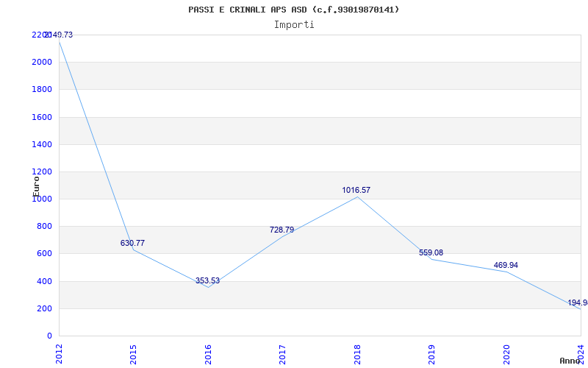Viewport: 588px width, 368px height.
Task: Click the 2019 year axis label
Action: click(431, 354)
